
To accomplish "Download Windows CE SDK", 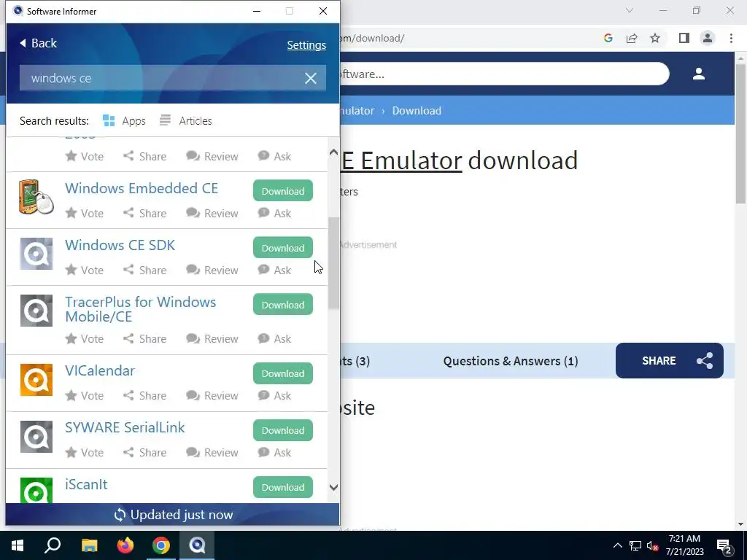I will 283,248.
